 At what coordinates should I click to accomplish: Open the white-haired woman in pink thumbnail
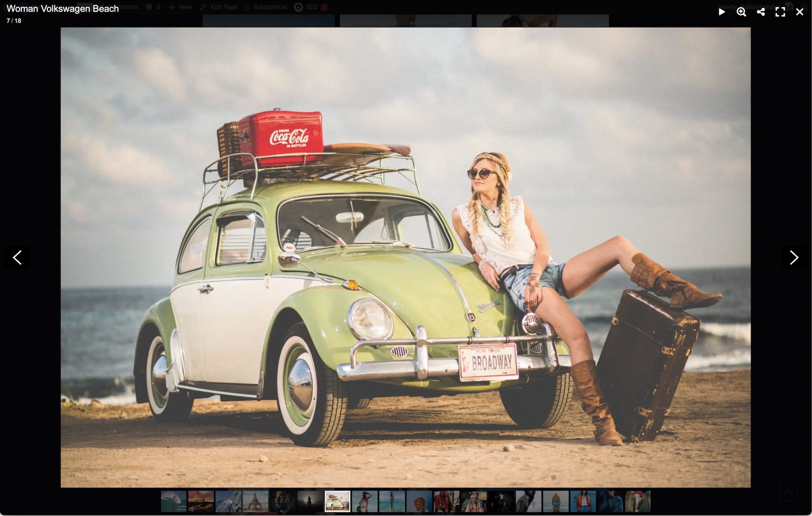pos(474,501)
